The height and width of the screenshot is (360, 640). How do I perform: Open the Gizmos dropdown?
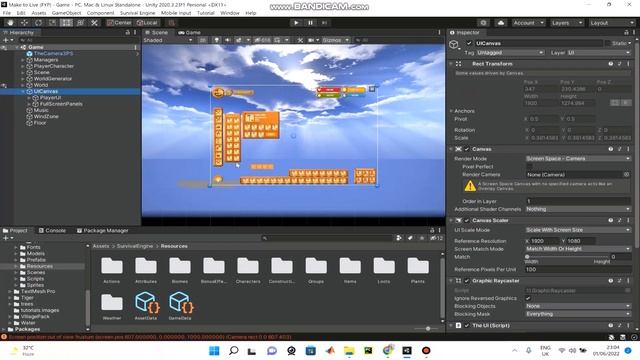click(335, 40)
